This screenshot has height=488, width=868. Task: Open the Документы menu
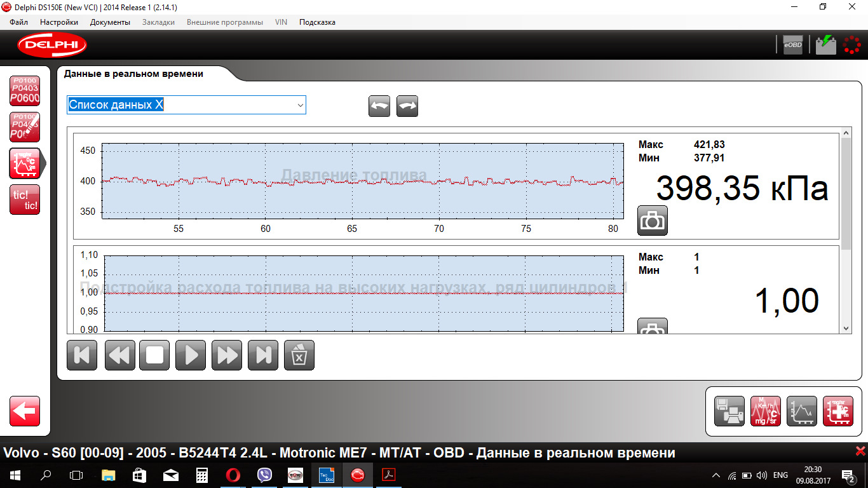click(x=110, y=22)
